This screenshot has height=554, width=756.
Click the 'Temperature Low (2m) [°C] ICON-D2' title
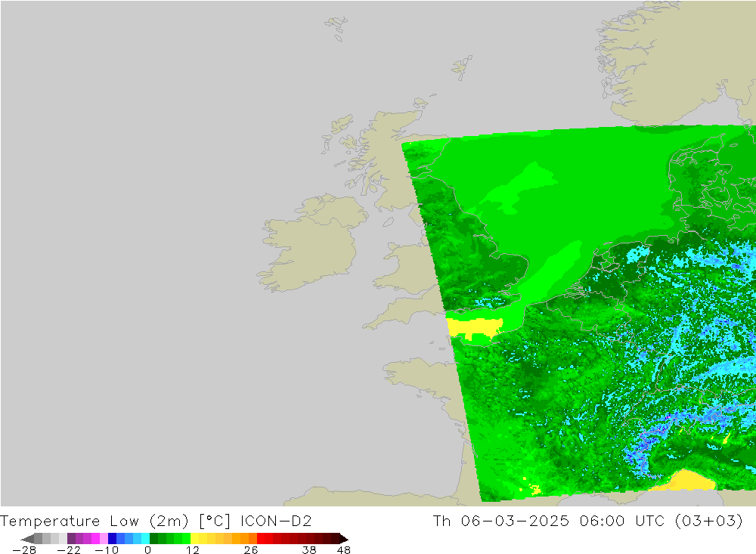point(156,521)
